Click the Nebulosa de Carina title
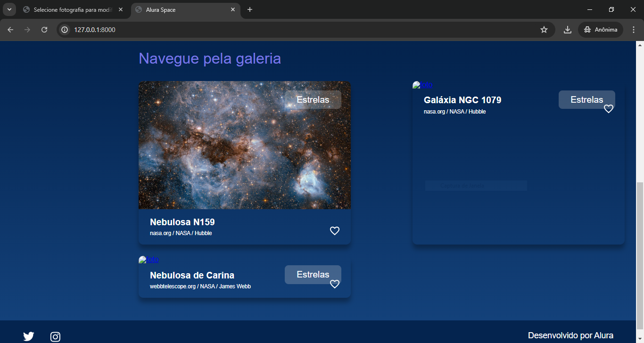This screenshot has height=343, width=644. click(x=192, y=275)
